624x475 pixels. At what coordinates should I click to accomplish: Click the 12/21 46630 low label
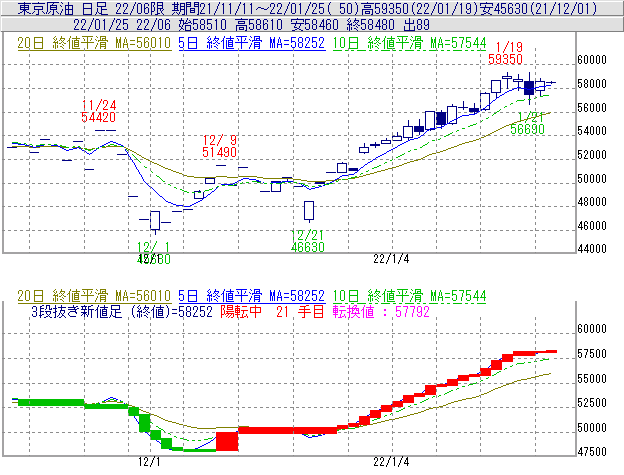308,241
